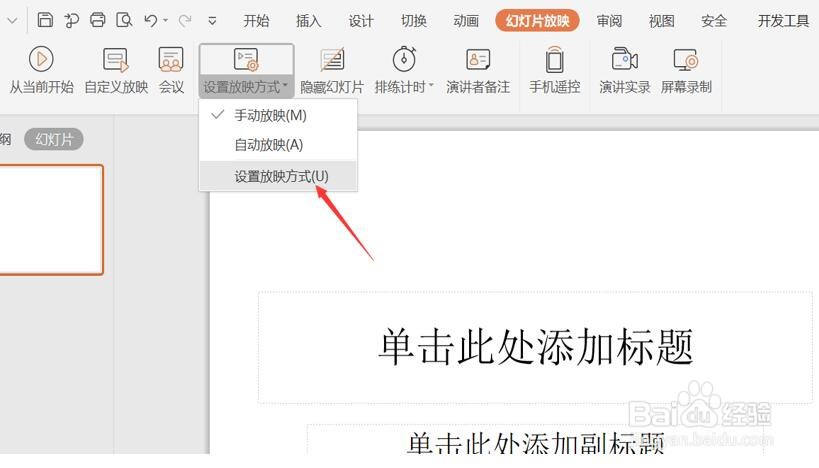
Task: Choose 手动放映(M) in the menu
Action: pyautogui.click(x=278, y=115)
